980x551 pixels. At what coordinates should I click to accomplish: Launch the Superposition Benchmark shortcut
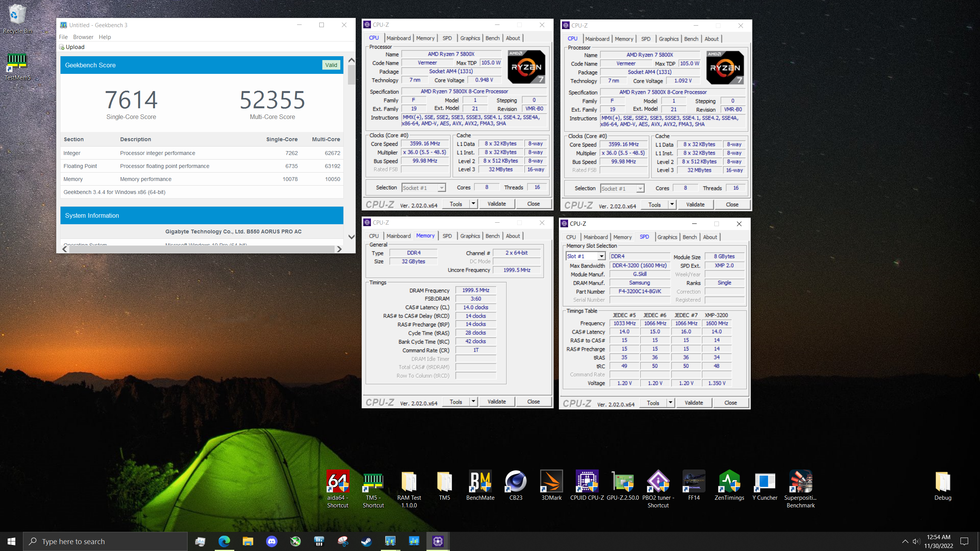(x=800, y=489)
